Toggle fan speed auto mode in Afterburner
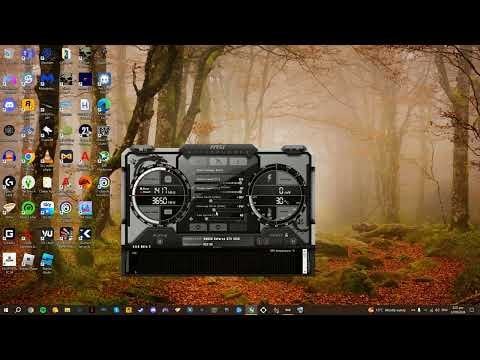Viewport: 480px width, 360px height. pos(191,219)
